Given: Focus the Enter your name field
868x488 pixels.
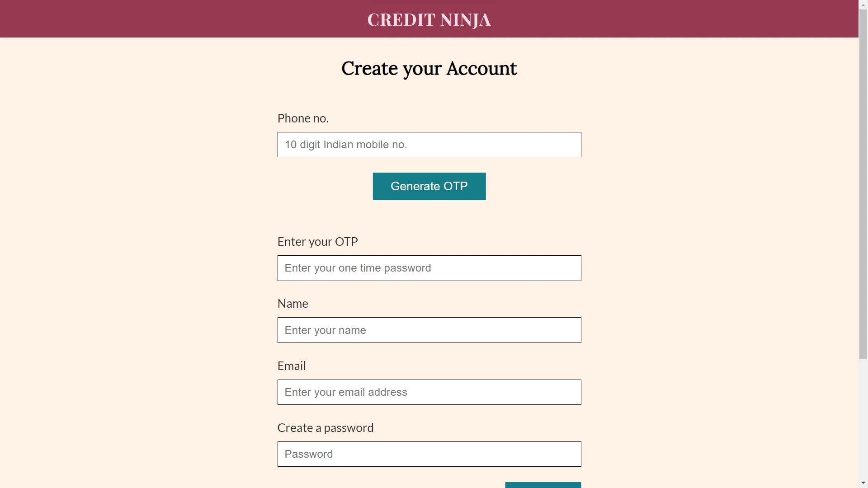Looking at the screenshot, I should [x=429, y=330].
